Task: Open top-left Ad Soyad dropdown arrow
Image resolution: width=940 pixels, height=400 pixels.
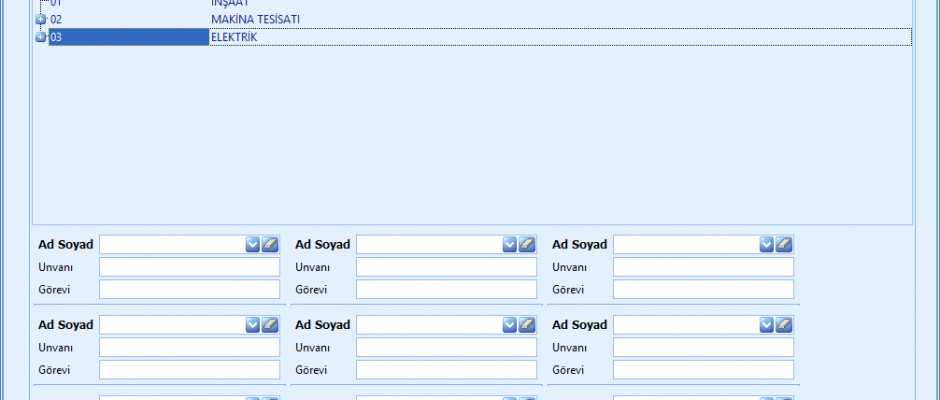Action: pos(253,244)
